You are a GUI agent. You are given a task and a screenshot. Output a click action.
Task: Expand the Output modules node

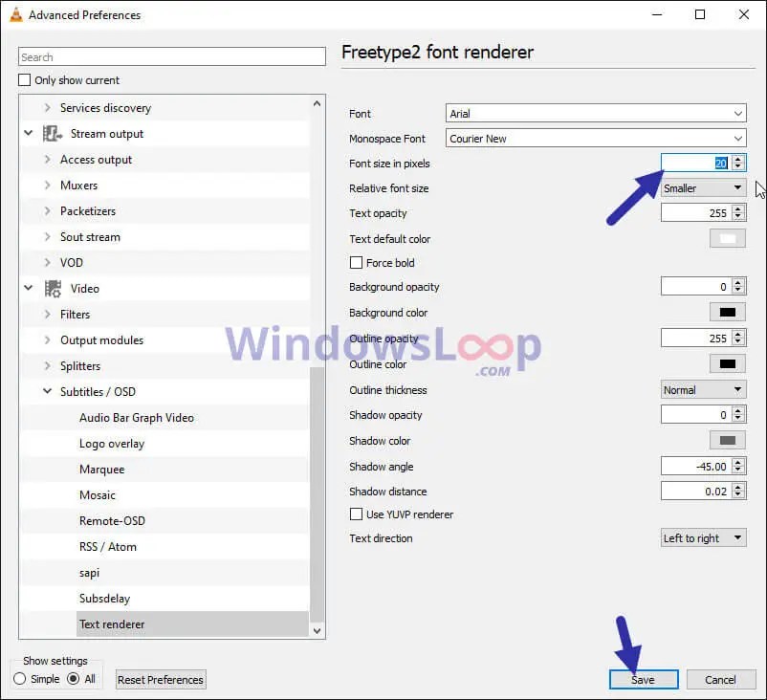coord(48,340)
